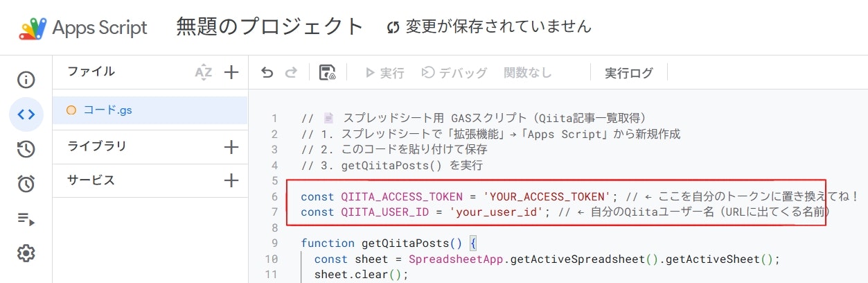Add a new file with plus icon
This screenshot has height=283, width=868.
(231, 72)
